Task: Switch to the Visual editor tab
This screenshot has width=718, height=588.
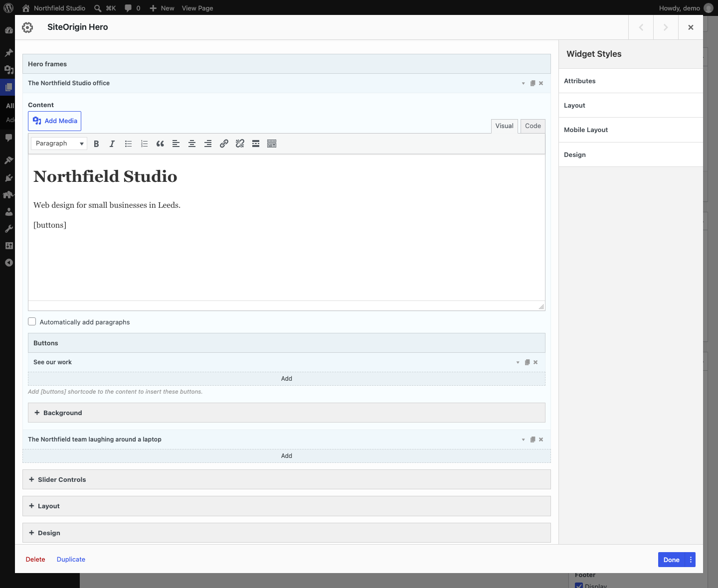Action: (x=505, y=126)
